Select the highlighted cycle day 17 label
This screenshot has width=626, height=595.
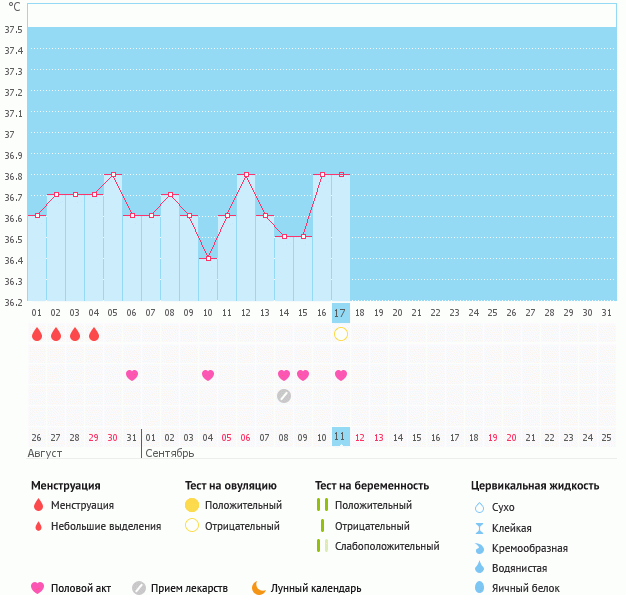[x=340, y=312]
